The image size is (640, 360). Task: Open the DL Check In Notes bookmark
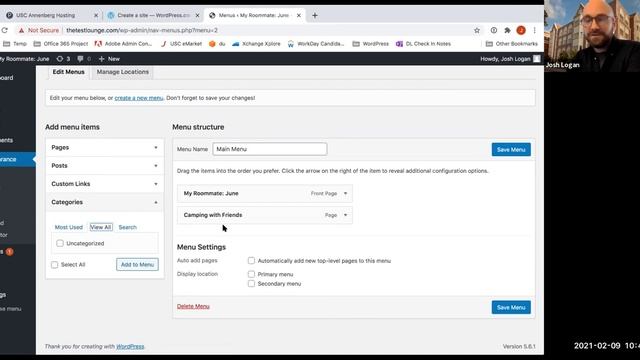pos(423,44)
